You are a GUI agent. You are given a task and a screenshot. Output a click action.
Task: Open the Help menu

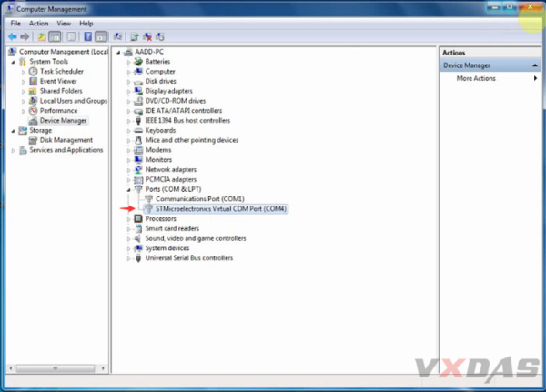point(86,24)
